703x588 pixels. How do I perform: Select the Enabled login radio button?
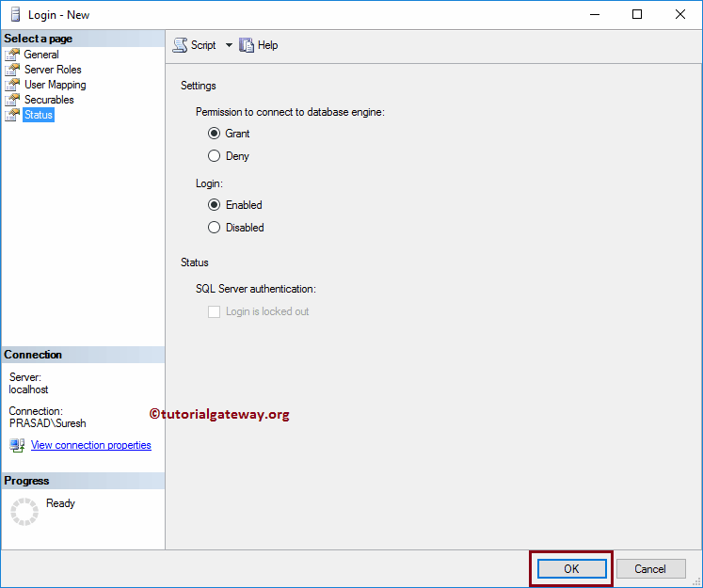point(214,205)
